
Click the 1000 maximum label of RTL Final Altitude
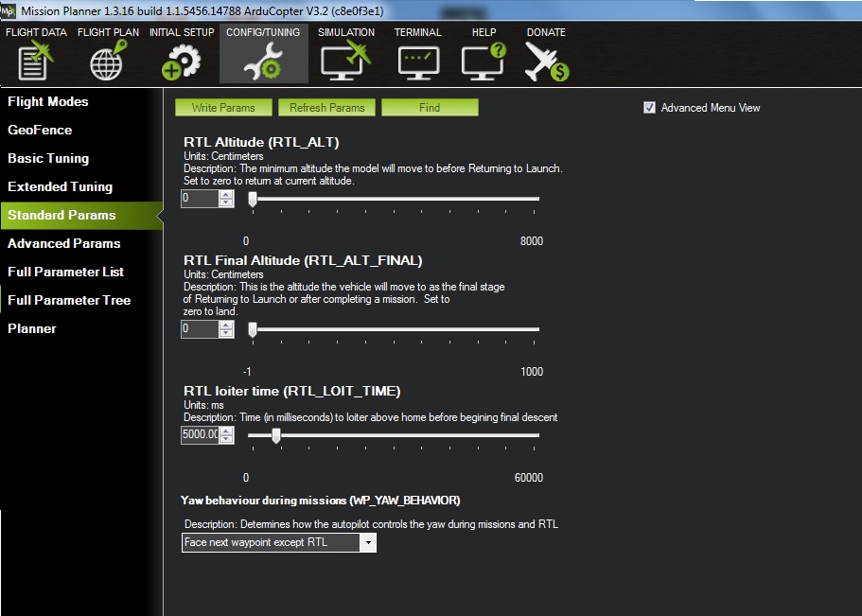point(532,372)
